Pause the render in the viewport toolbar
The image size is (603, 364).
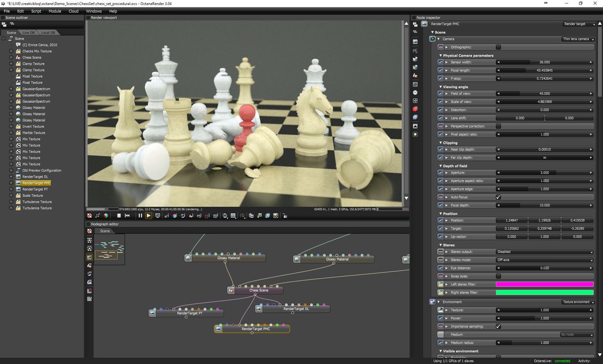click(x=140, y=216)
